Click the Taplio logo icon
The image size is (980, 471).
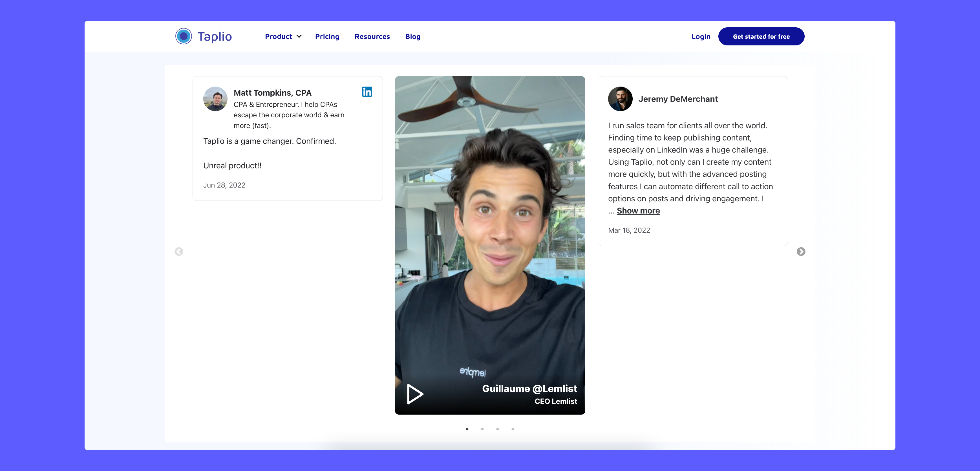pyautogui.click(x=183, y=36)
